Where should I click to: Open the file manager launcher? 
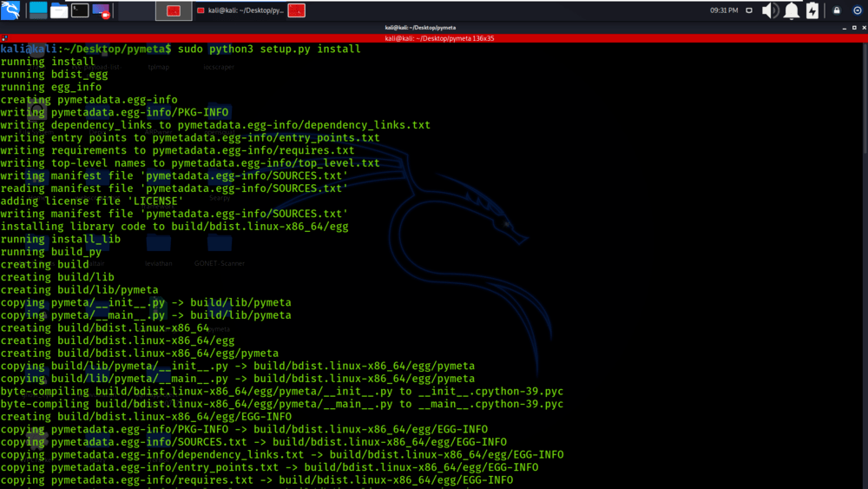tap(59, 10)
